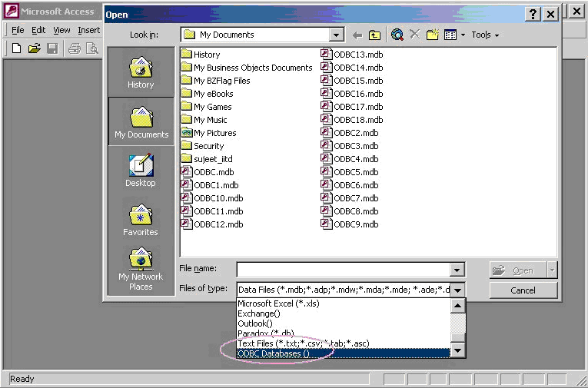Open History in places bar
This screenshot has height=388, width=588.
point(141,72)
